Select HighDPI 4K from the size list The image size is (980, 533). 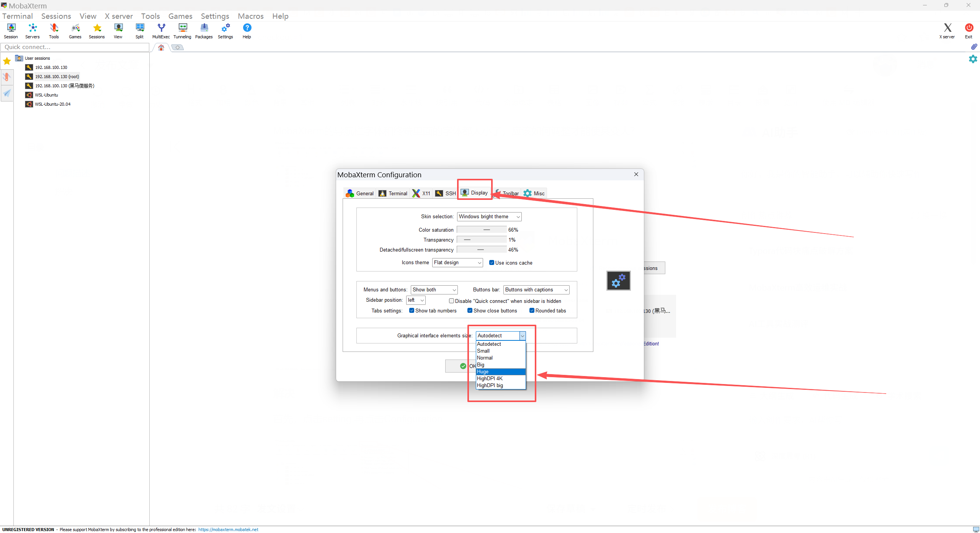click(490, 378)
